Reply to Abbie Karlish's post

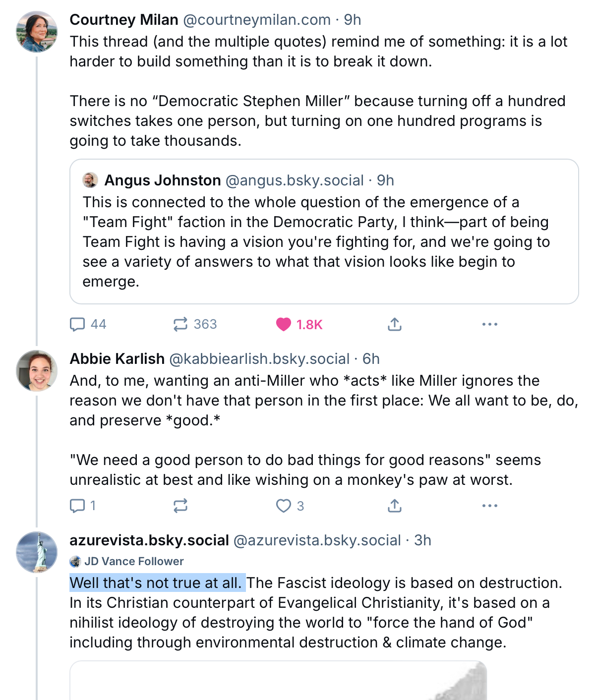coord(78,506)
